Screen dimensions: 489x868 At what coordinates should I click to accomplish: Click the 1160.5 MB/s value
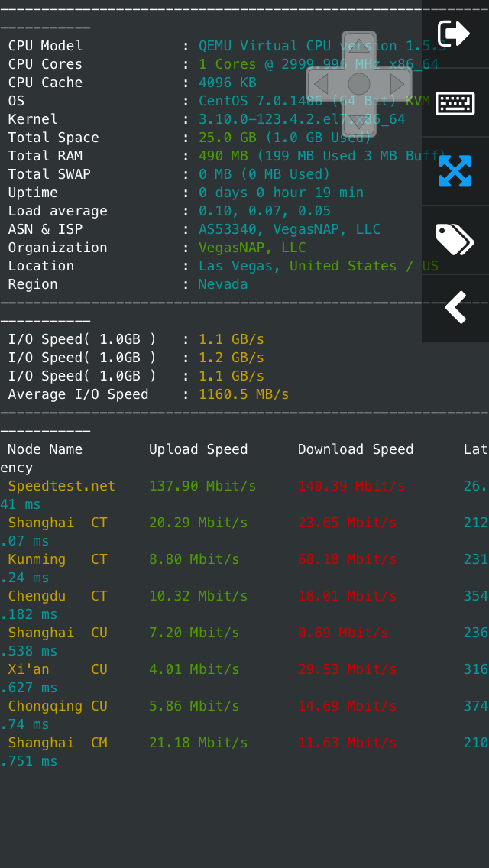244,394
